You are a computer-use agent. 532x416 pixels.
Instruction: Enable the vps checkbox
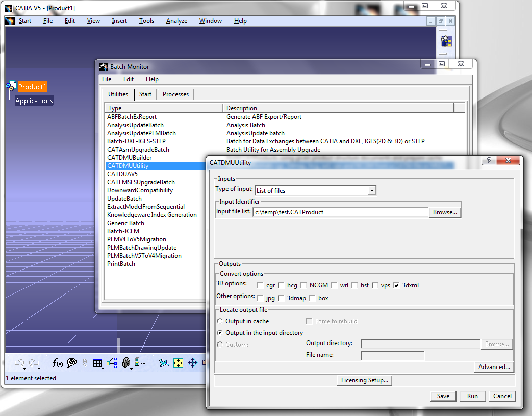tap(375, 285)
